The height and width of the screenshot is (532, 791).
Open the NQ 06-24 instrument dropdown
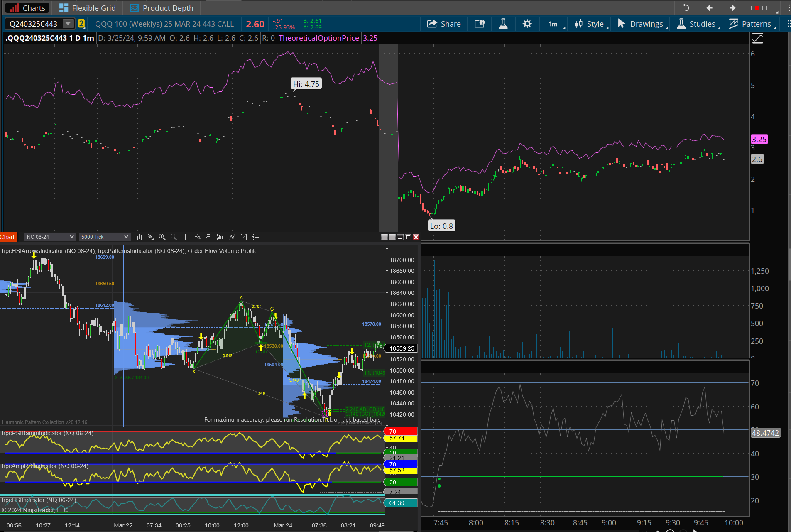tap(50, 237)
